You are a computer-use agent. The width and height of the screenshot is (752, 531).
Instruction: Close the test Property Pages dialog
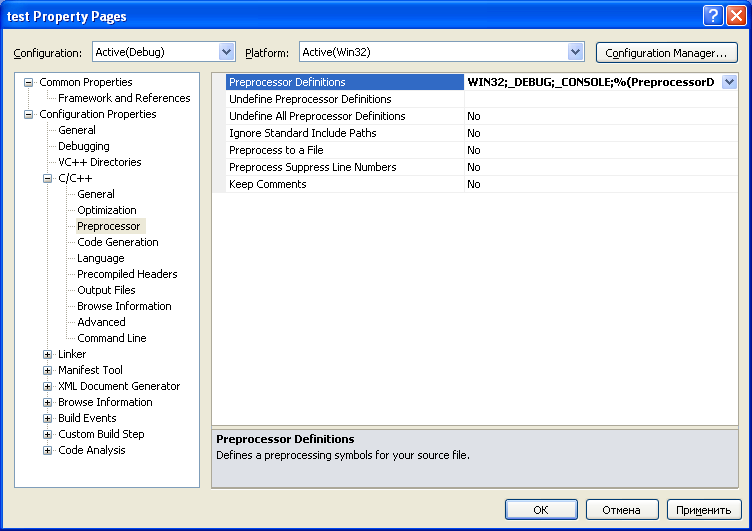(x=736, y=16)
